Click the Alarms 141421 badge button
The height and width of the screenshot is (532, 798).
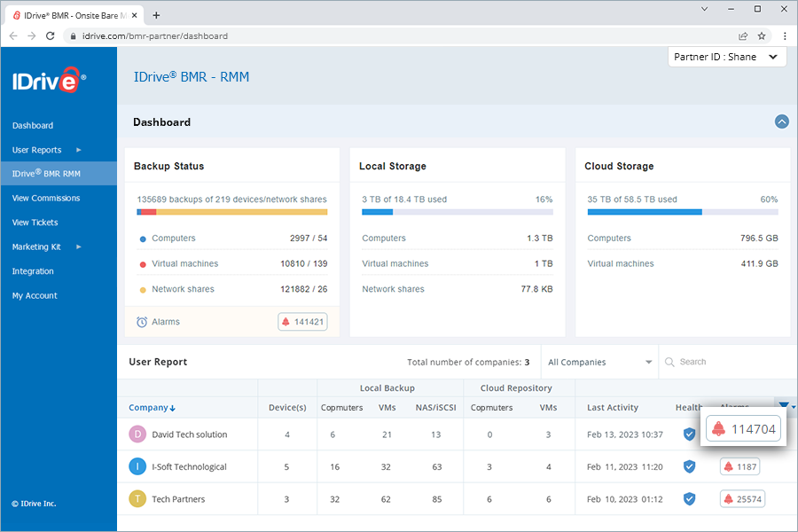coord(302,322)
